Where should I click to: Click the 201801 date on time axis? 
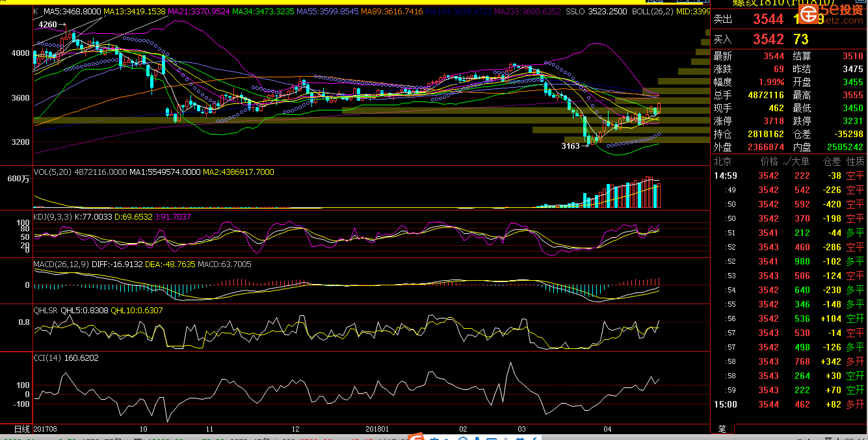(377, 429)
